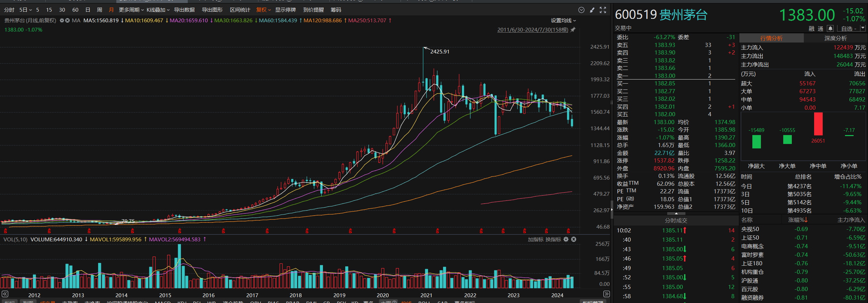
Task: Jump the chart timeline right with the double arrow
Action: pyautogui.click(x=606, y=294)
